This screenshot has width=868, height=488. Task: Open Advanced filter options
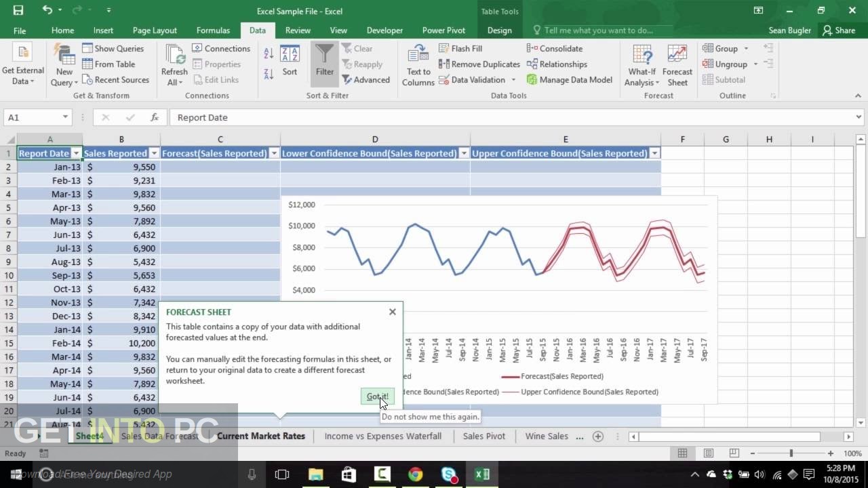[366, 79]
